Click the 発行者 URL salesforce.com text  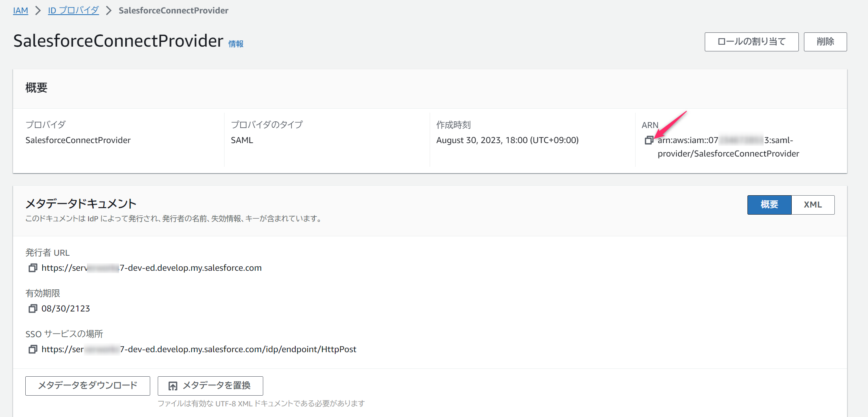[151, 268]
